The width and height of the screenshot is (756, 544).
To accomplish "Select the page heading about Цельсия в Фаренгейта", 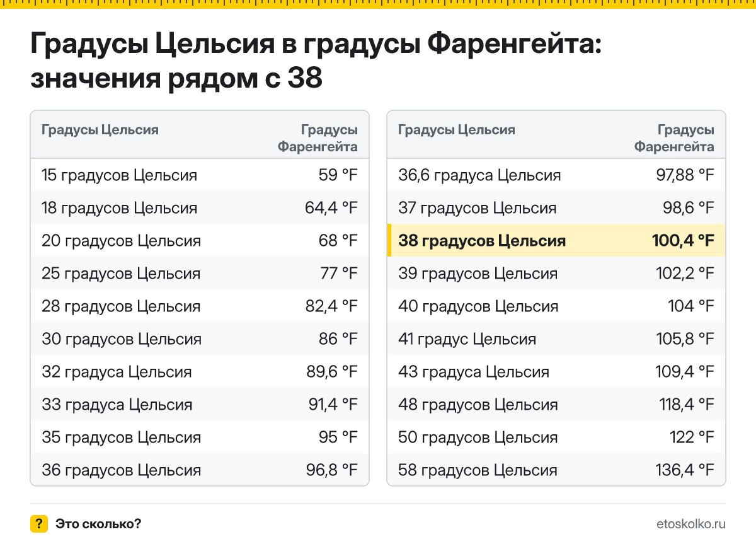I will [316, 62].
